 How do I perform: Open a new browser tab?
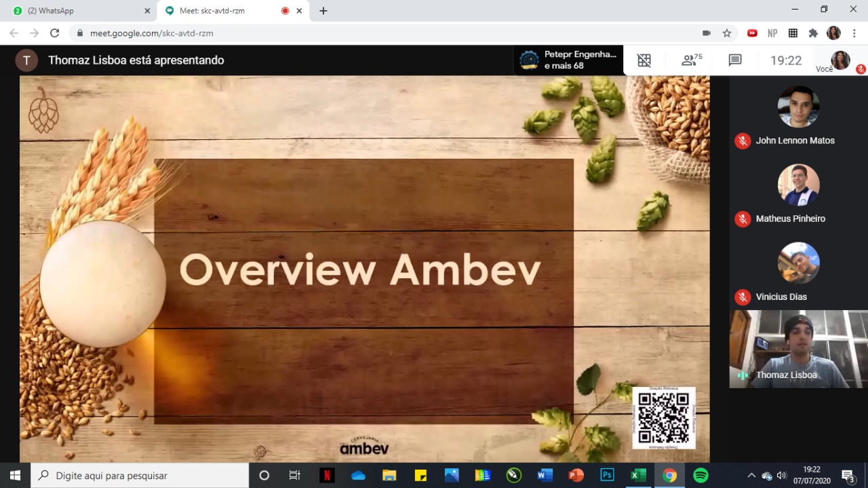(x=323, y=11)
